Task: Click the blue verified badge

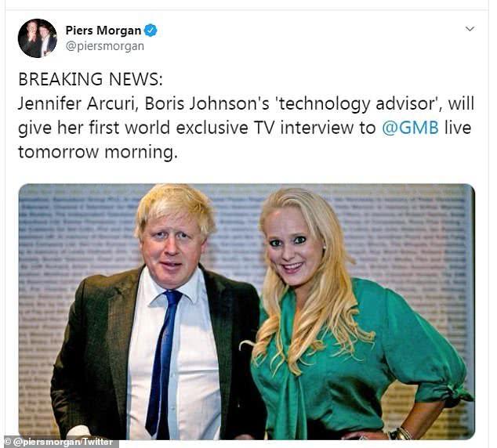Action: [151, 31]
